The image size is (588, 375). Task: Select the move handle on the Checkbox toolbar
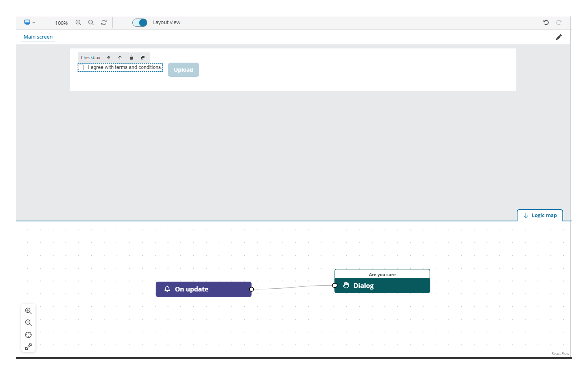(109, 58)
